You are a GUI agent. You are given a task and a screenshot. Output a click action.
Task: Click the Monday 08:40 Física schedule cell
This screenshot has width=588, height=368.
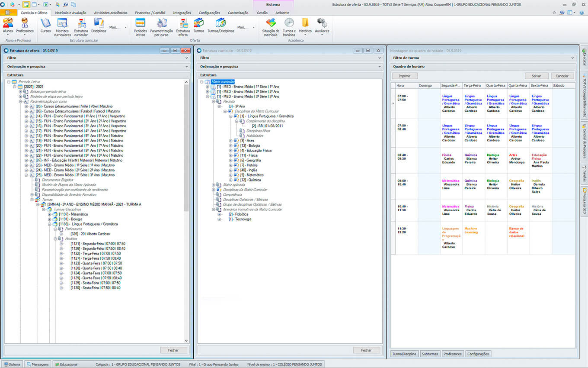click(451, 158)
